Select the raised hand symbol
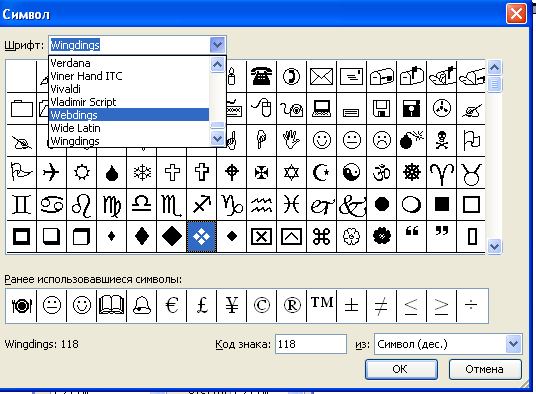 [x=291, y=140]
